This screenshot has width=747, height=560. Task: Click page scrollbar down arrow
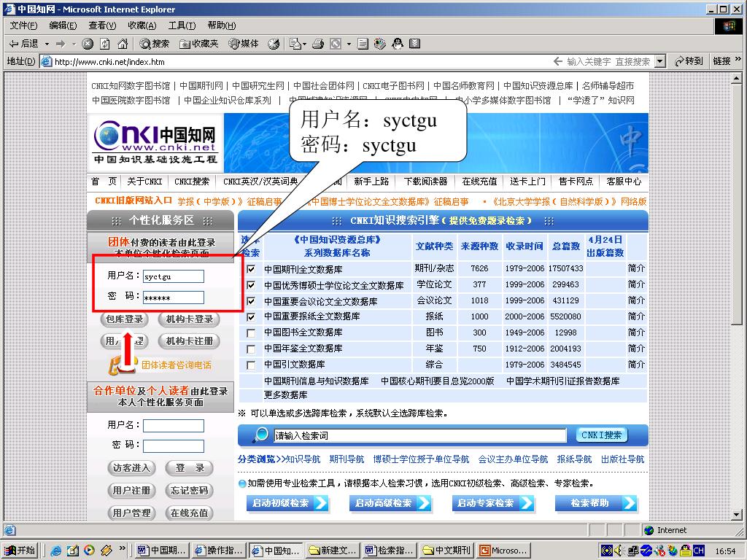pos(737,514)
